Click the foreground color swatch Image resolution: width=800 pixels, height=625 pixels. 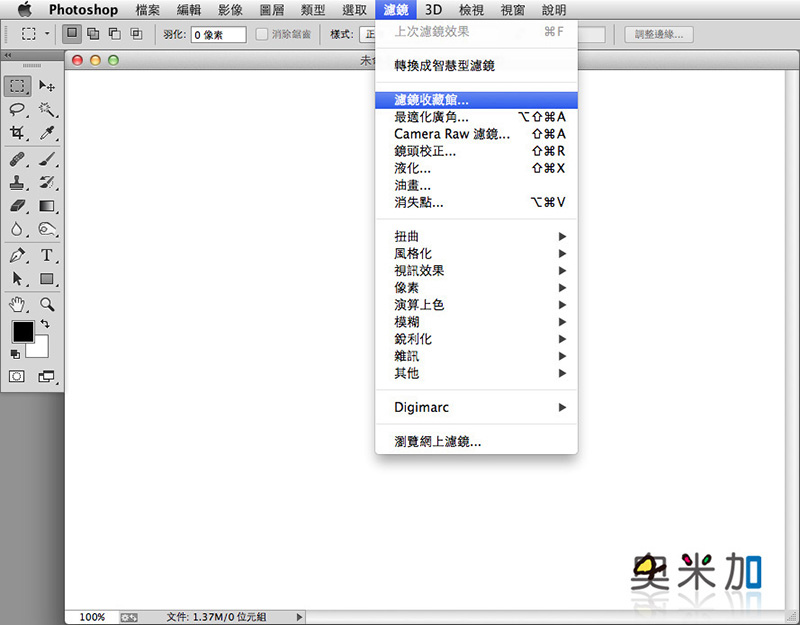click(22, 332)
